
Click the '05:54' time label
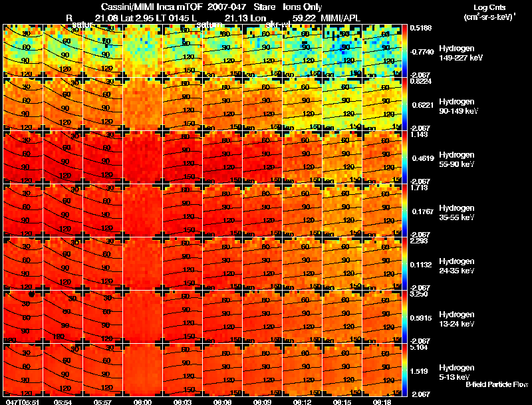63,402
